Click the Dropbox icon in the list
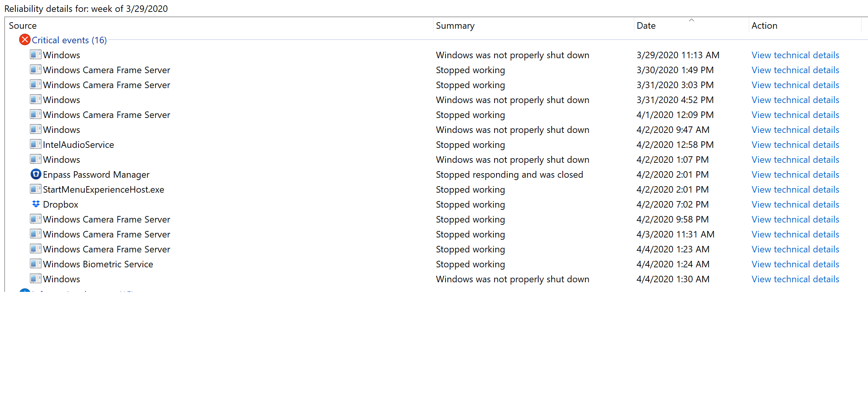The width and height of the screenshot is (868, 419). pyautogui.click(x=36, y=204)
